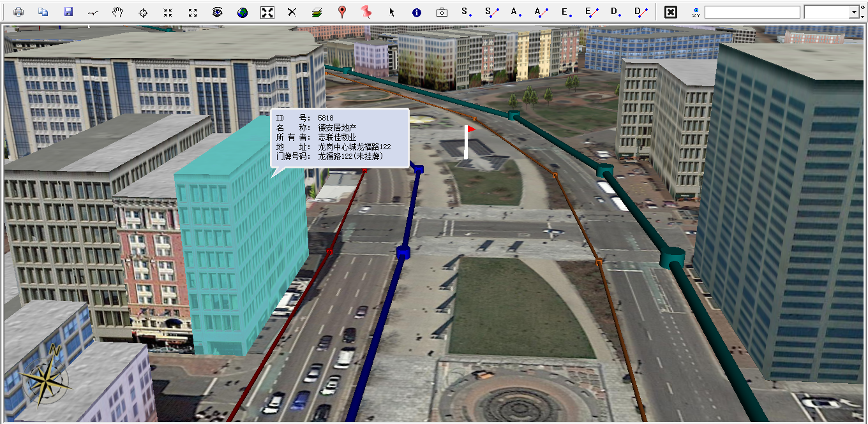Click the XY coordinate input field
The height and width of the screenshot is (424, 868).
click(x=752, y=12)
